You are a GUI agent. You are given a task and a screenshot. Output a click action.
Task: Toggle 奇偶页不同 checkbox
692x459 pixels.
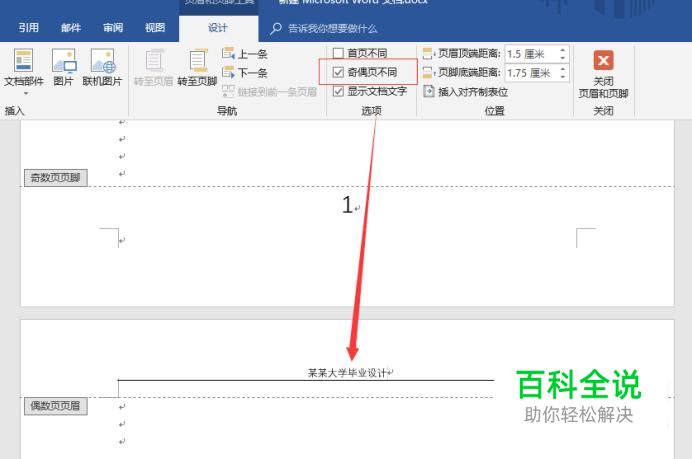tap(338, 72)
